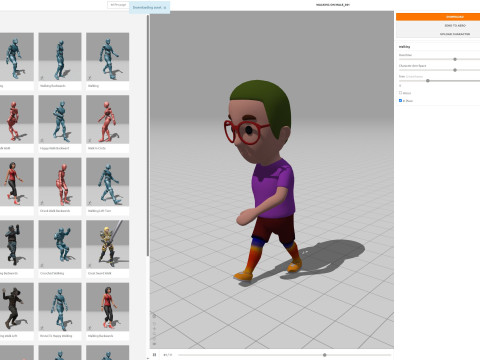Pause the animation playback
The width and height of the screenshot is (480, 360).
click(154, 355)
